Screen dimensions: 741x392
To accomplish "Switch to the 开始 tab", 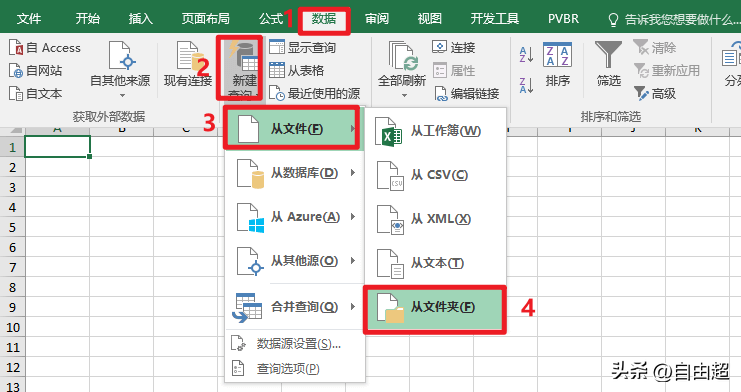I will tap(87, 18).
